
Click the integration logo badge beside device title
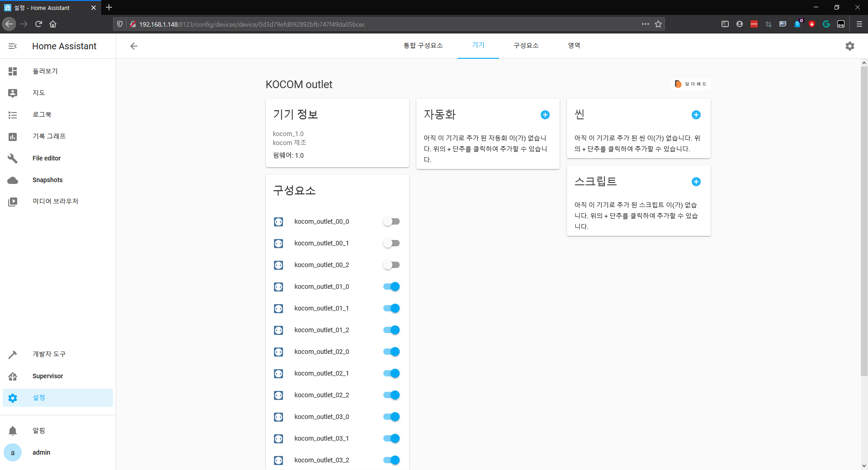click(690, 84)
